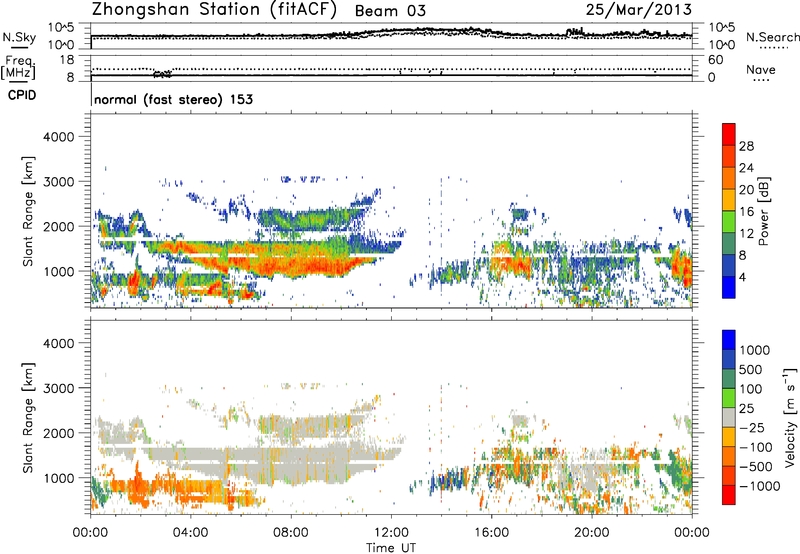Image resolution: width=800 pixels, height=554 pixels.
Task: Click the bright blue top Velocity colorbar segment
Action: tap(729, 340)
